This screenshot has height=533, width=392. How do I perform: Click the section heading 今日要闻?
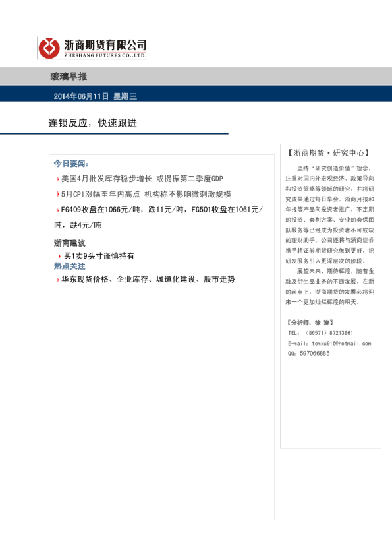[x=71, y=164]
